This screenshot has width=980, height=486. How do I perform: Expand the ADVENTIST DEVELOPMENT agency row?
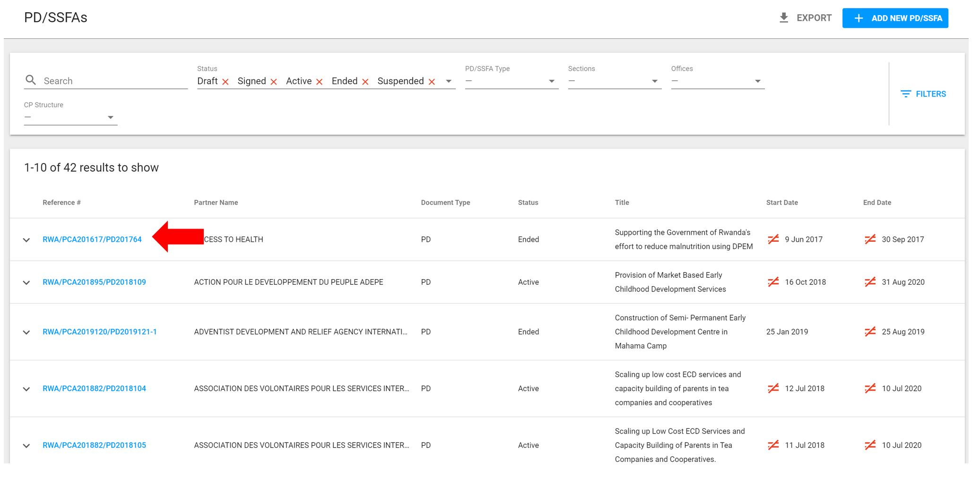[27, 332]
